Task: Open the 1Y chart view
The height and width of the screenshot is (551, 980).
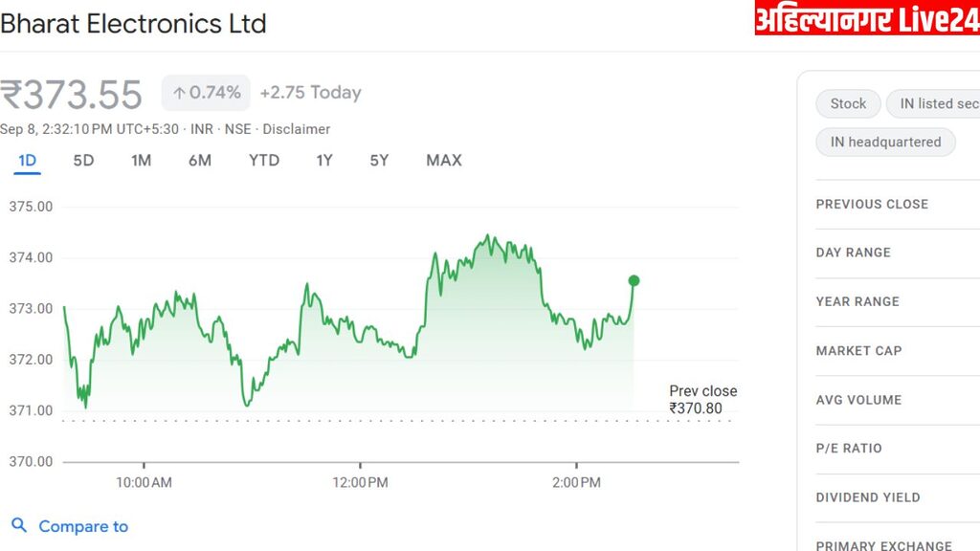Action: (x=324, y=160)
